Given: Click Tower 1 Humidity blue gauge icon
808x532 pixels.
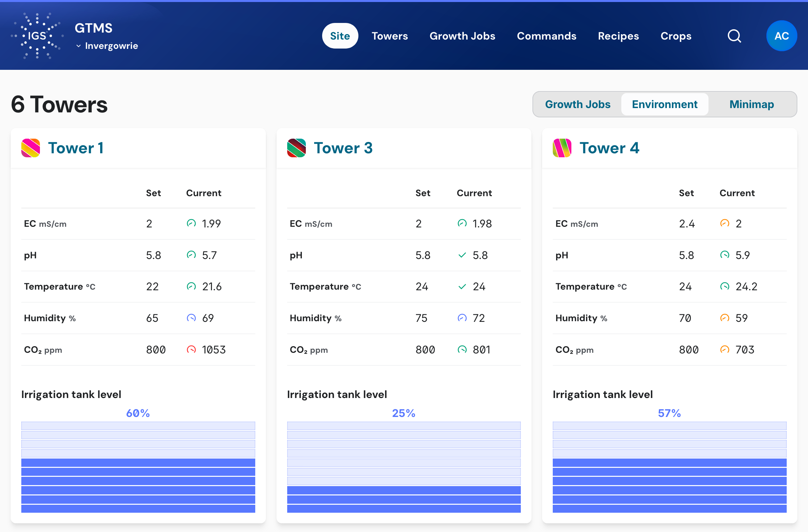Looking at the screenshot, I should [x=191, y=318].
